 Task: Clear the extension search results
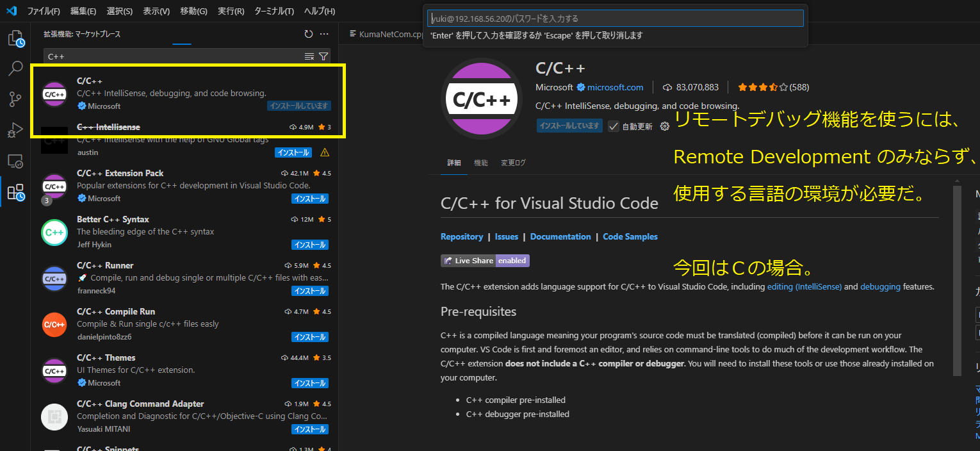[x=309, y=56]
